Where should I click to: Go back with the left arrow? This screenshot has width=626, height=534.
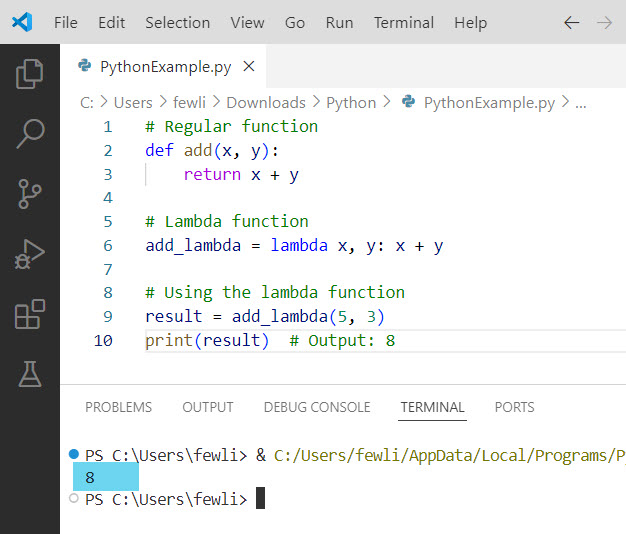(571, 23)
